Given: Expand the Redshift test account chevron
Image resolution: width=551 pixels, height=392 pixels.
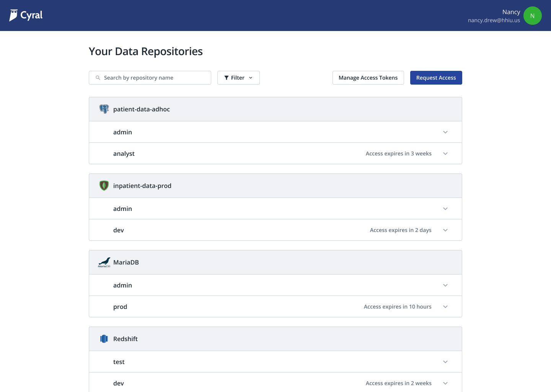Looking at the screenshot, I should click(x=445, y=362).
